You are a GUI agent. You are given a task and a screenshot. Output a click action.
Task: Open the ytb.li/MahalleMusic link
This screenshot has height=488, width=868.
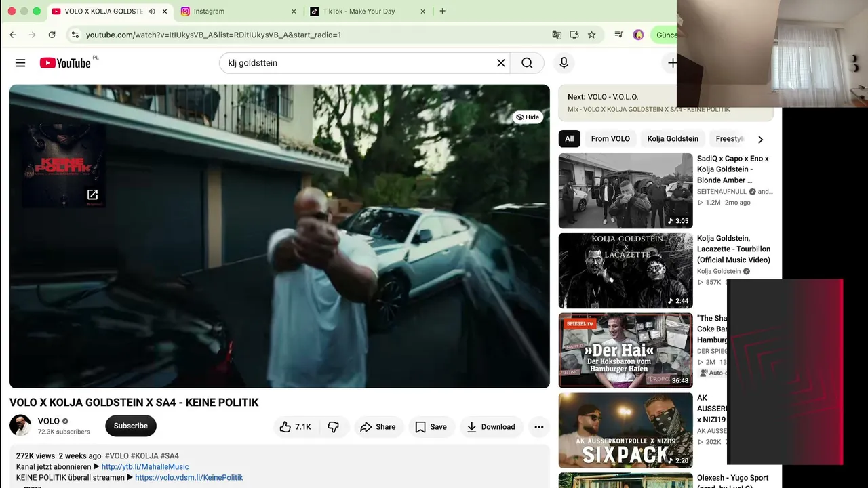click(145, 466)
